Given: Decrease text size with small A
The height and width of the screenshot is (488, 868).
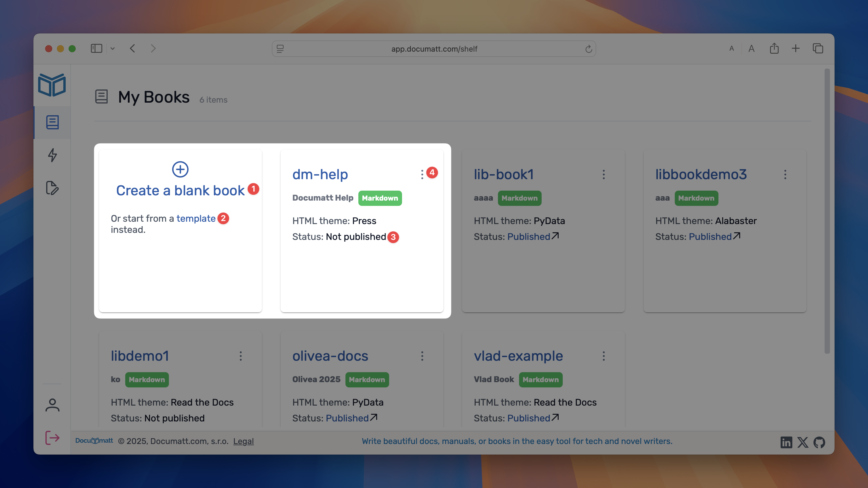Looking at the screenshot, I should pos(731,48).
